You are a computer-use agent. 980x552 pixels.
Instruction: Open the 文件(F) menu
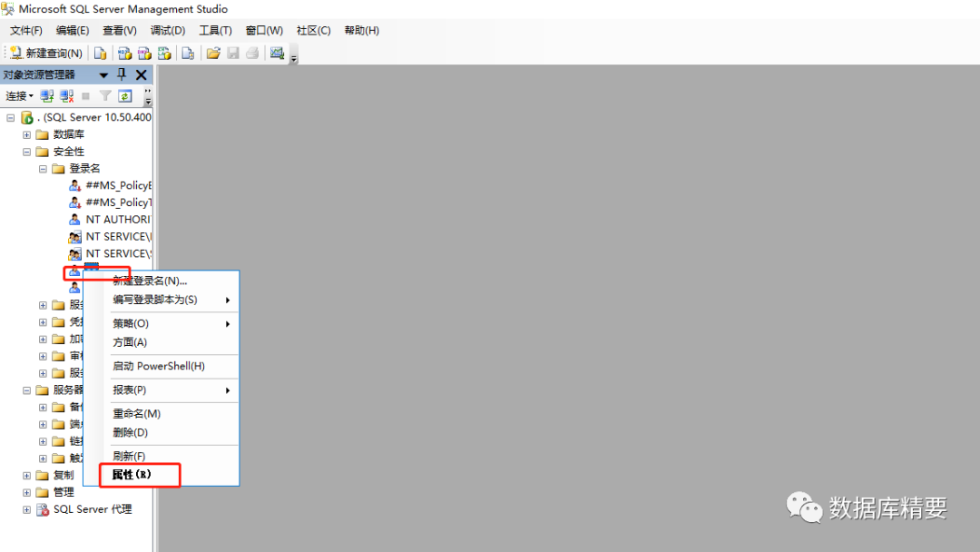(x=25, y=30)
